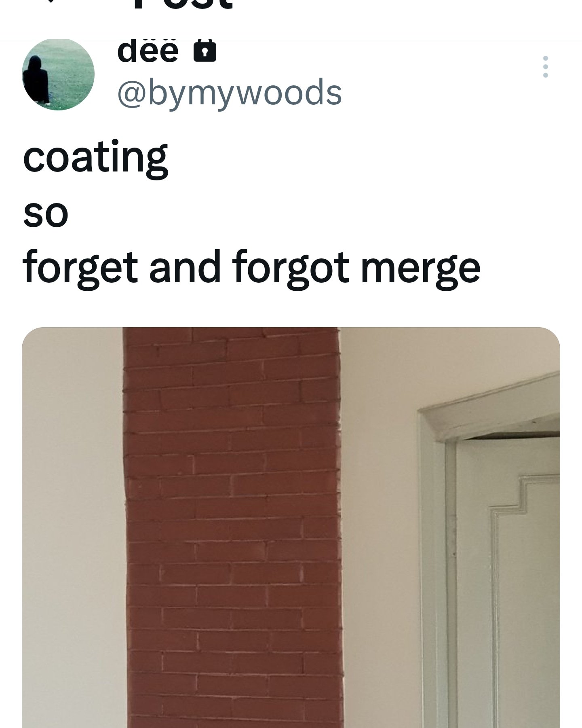Open the attached brick wall photo
Image resolution: width=582 pixels, height=728 pixels.
(x=291, y=527)
